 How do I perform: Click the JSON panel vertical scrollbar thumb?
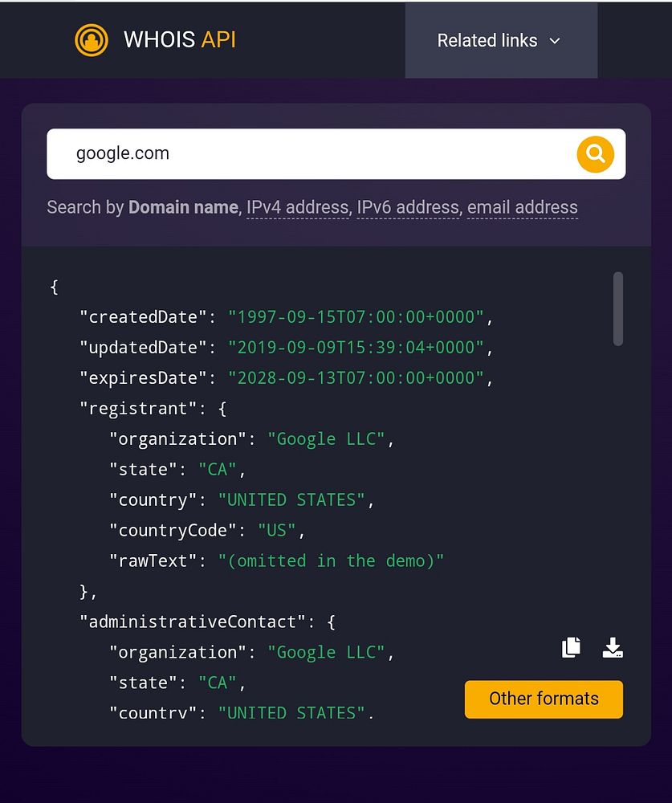coord(618,309)
